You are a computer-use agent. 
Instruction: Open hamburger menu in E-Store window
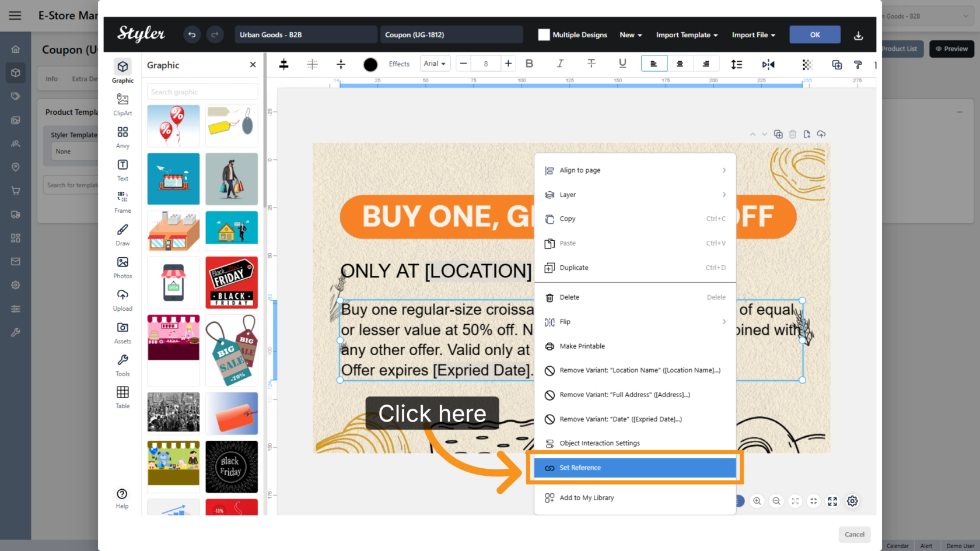coord(15,16)
